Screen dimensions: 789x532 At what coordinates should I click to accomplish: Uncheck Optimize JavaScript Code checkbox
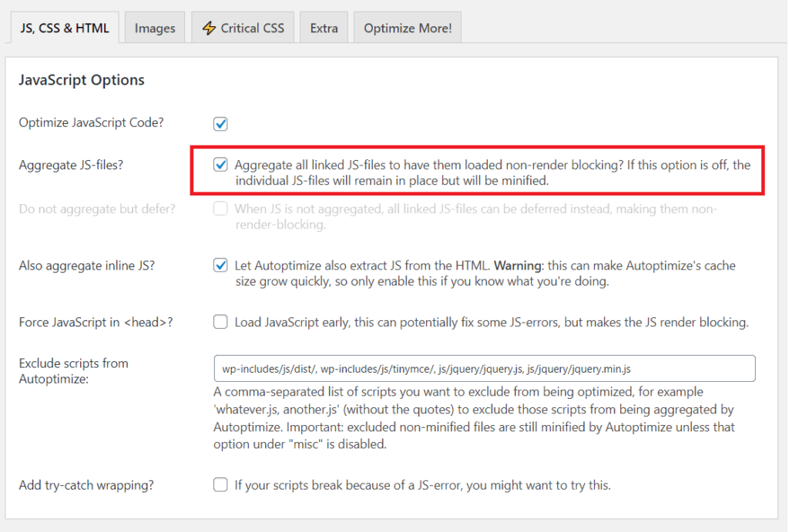click(x=220, y=124)
